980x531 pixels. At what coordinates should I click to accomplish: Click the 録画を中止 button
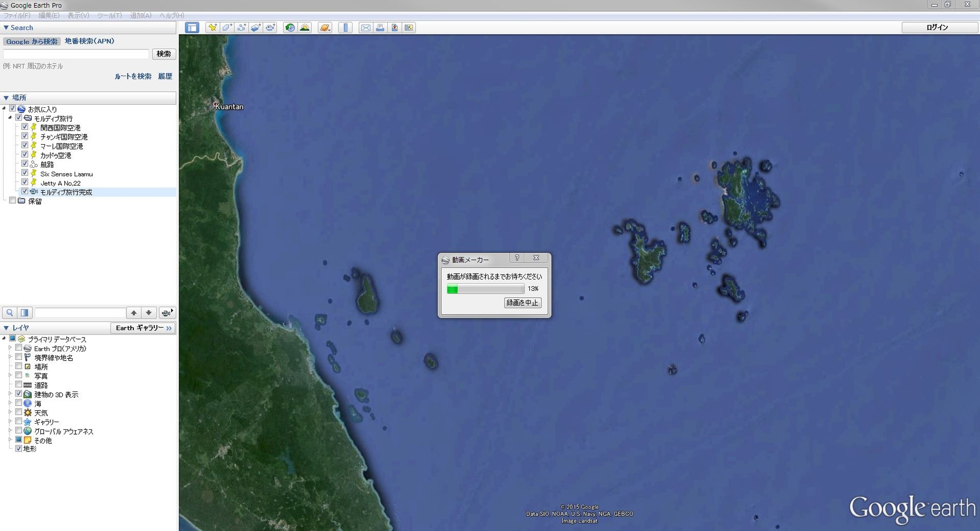tap(523, 303)
